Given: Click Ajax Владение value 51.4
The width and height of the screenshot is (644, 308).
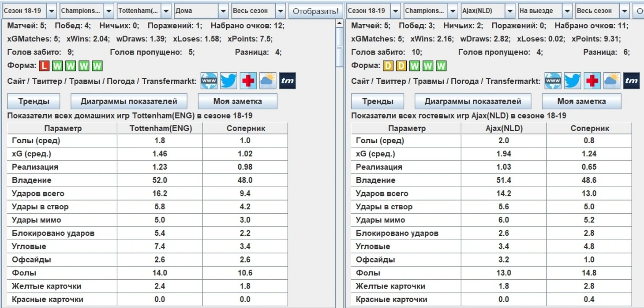Looking at the screenshot, I should coord(503,180).
